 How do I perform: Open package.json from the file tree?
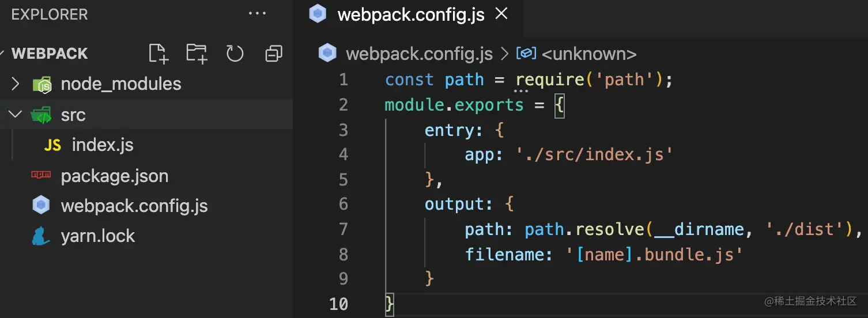114,176
